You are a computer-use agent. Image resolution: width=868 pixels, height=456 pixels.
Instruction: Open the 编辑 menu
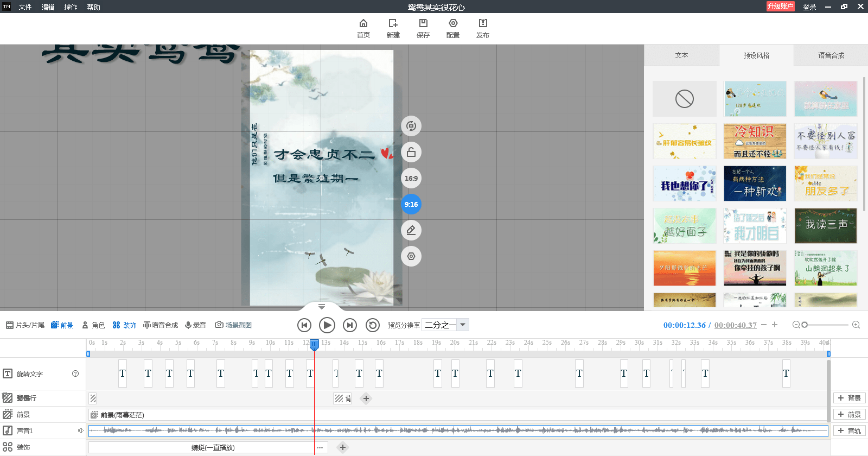tap(48, 7)
